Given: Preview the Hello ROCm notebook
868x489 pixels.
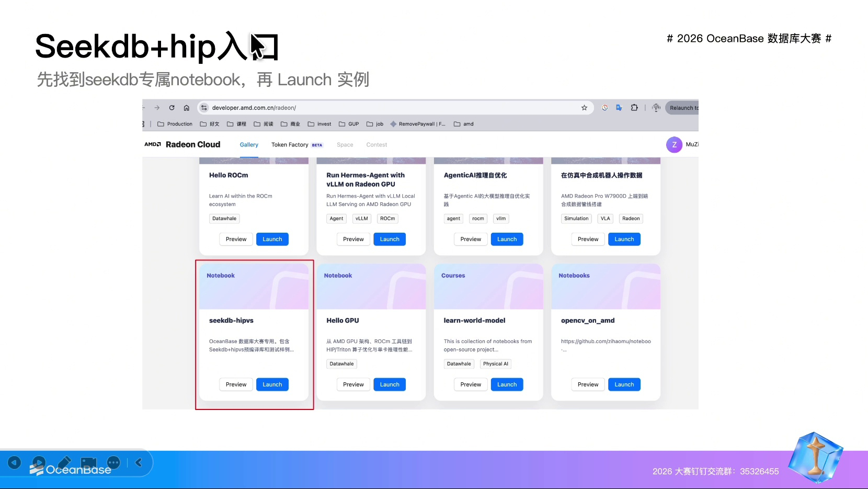Looking at the screenshot, I should (236, 239).
